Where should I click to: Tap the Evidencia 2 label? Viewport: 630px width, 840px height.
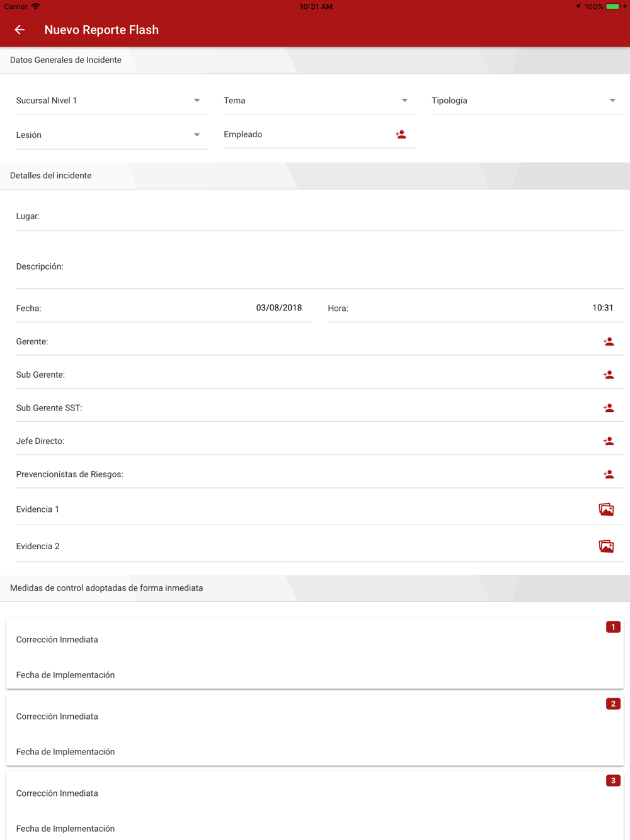pos(38,547)
